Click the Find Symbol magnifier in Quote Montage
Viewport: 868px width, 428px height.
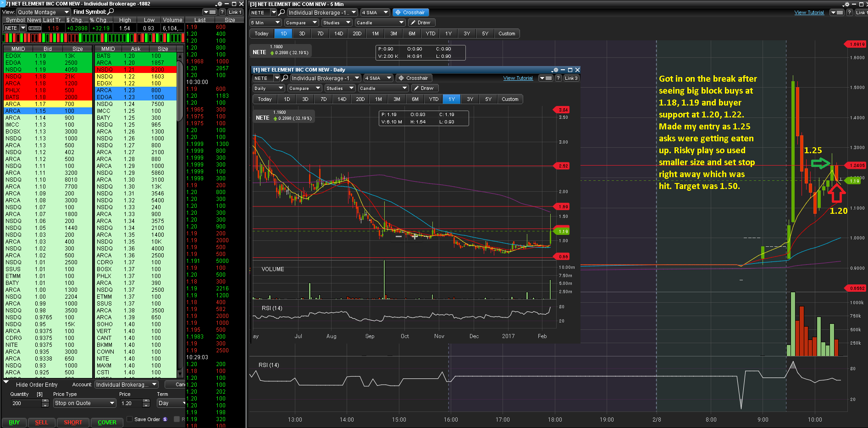111,11
